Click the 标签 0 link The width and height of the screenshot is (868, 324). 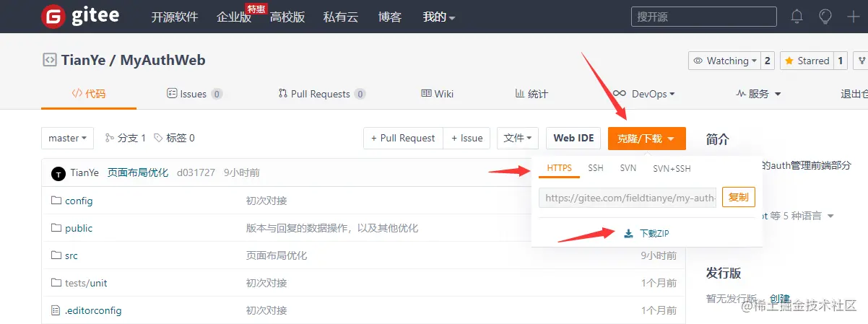pyautogui.click(x=174, y=138)
